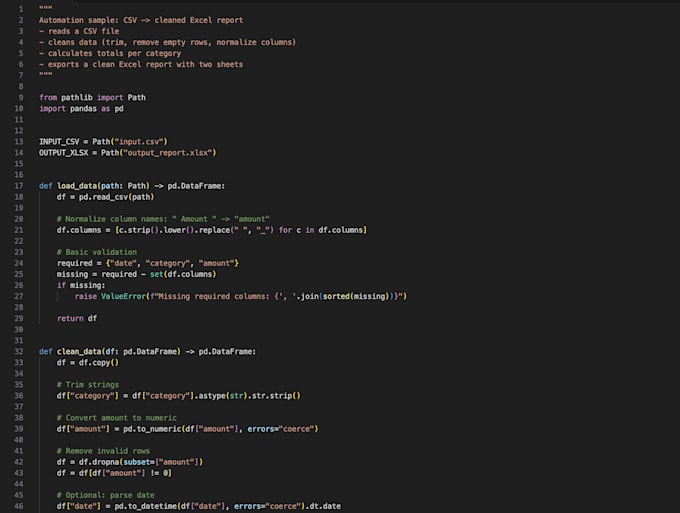
Task: Click the set(df.columns) call
Action: [183, 274]
